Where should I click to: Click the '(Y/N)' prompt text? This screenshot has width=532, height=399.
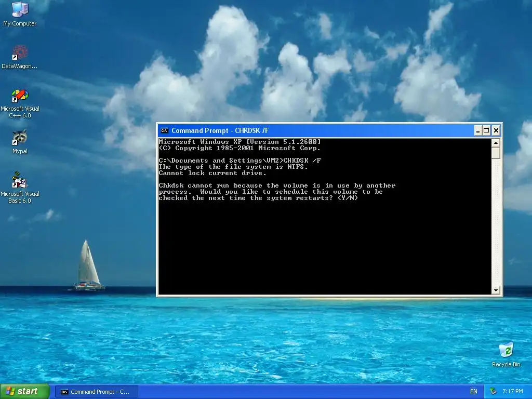(x=348, y=198)
